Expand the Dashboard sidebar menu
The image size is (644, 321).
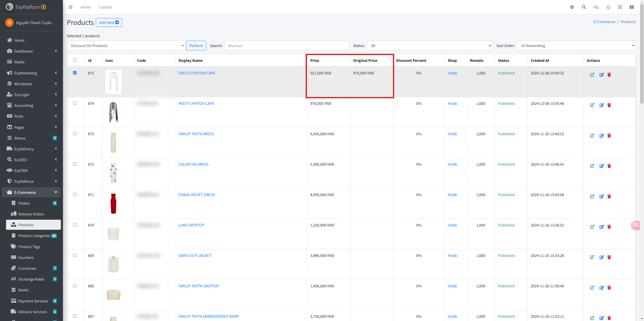(x=31, y=51)
